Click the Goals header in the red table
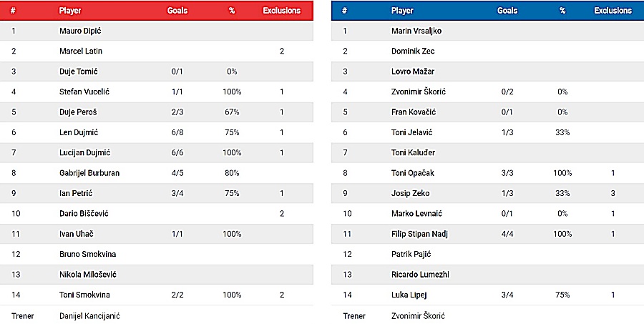 [177, 11]
